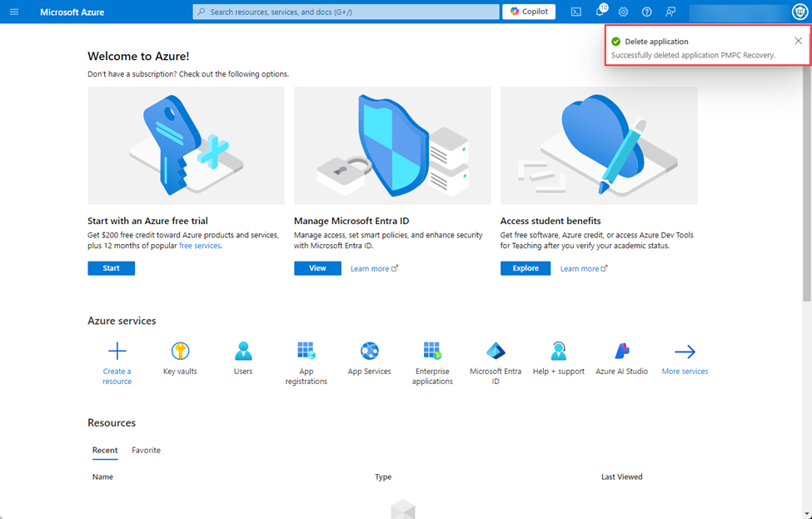Browse More services with the arrow icon
Image resolution: width=812 pixels, height=519 pixels.
click(x=685, y=352)
